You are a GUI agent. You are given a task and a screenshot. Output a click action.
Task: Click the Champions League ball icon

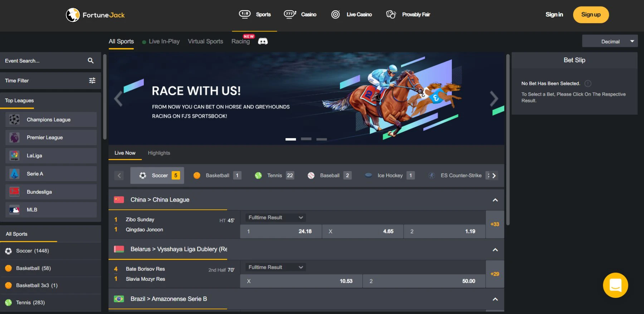tap(14, 119)
